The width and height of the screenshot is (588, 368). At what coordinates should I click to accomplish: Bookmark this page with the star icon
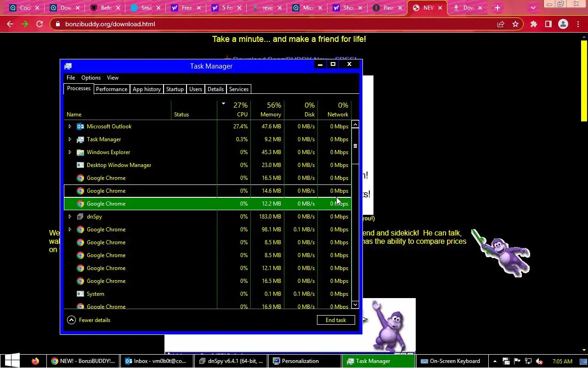coord(515,24)
